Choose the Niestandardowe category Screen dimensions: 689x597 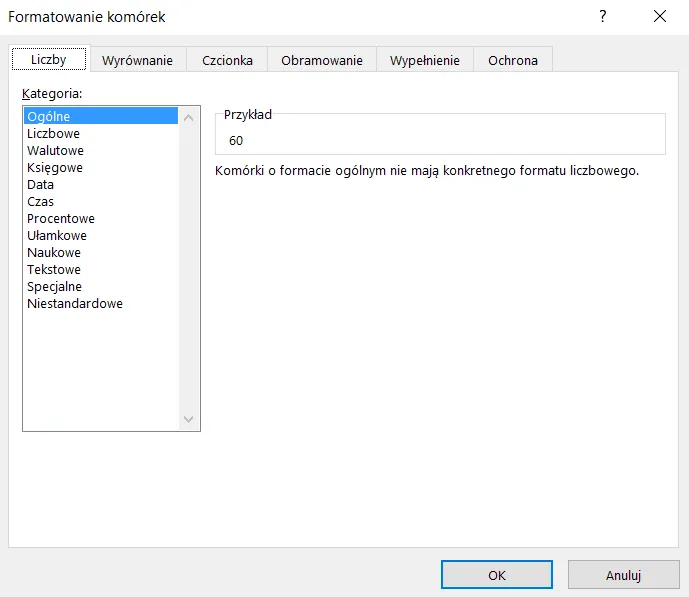coord(75,304)
